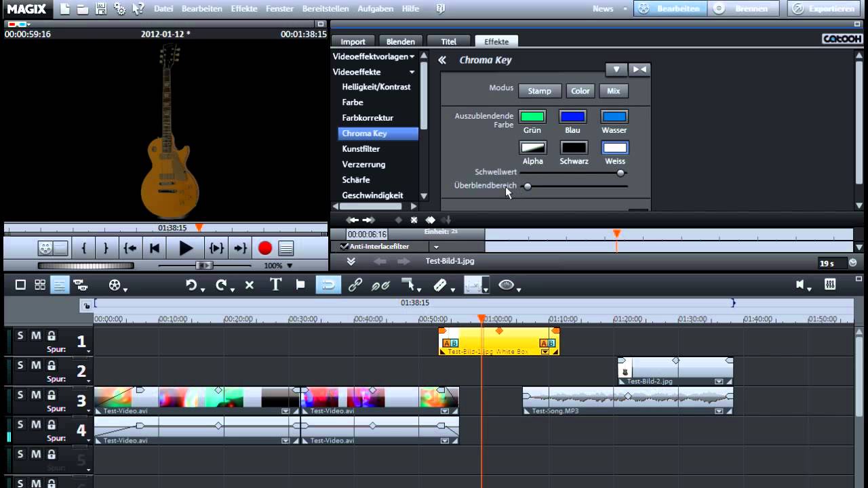This screenshot has height=488, width=868.
Task: Open the Datei menu
Action: [x=163, y=9]
